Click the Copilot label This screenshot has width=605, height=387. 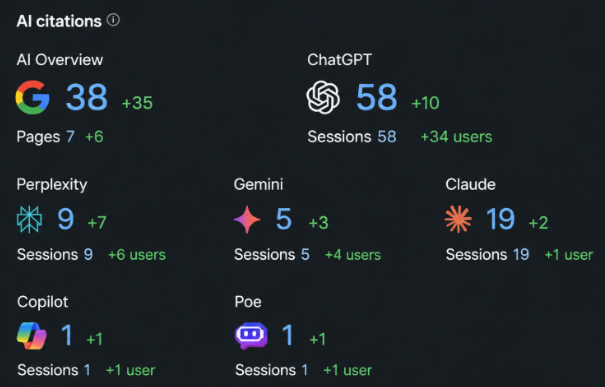click(x=42, y=302)
